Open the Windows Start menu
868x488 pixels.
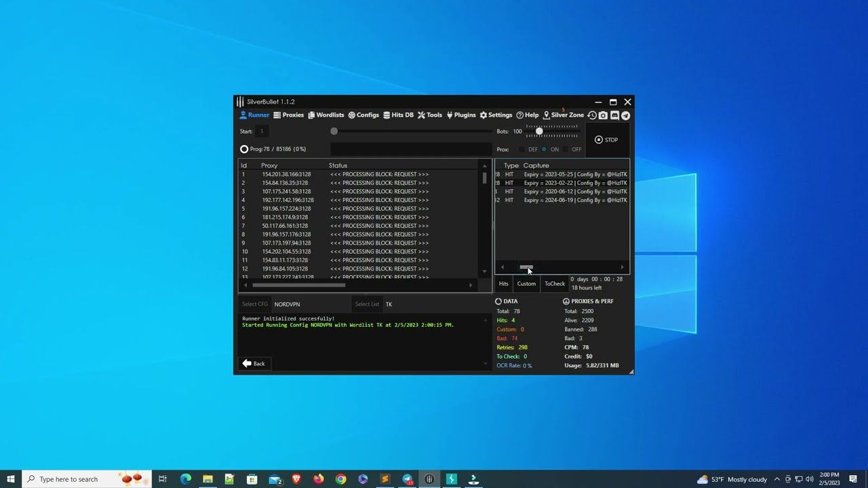(x=11, y=479)
